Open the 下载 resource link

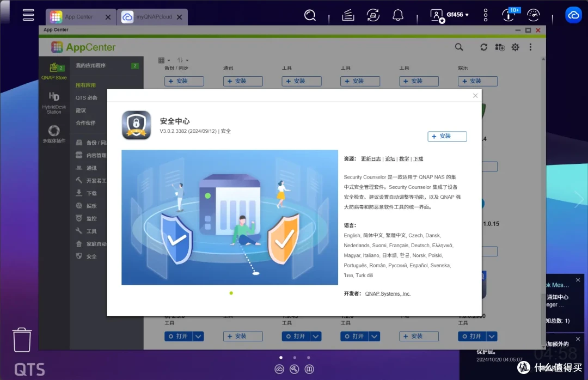418,158
